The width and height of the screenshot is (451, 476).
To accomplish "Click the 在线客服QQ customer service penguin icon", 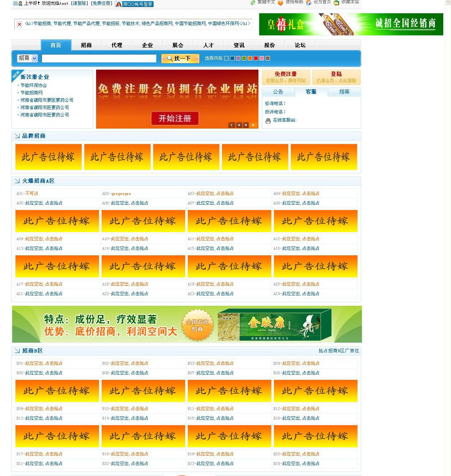I will [268, 120].
